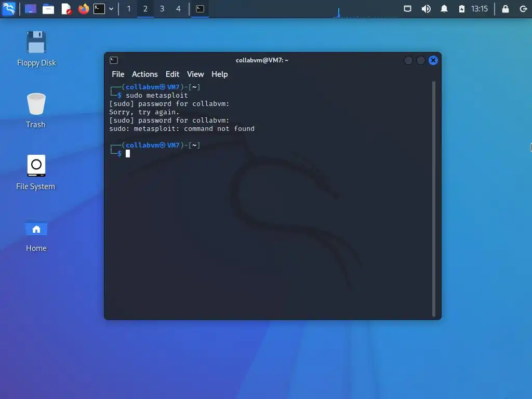Switch to workspace 4
This screenshot has width=532, height=399.
click(179, 9)
